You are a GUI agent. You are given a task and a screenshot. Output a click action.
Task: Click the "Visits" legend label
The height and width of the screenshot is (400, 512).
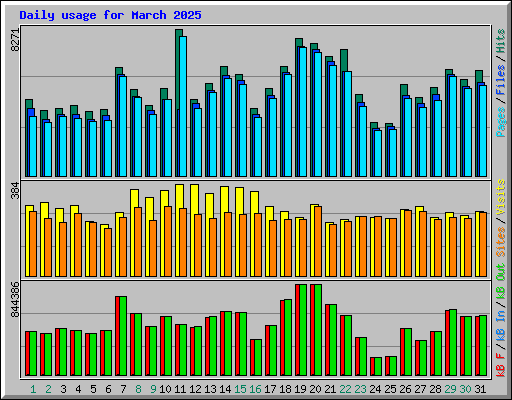(501, 198)
